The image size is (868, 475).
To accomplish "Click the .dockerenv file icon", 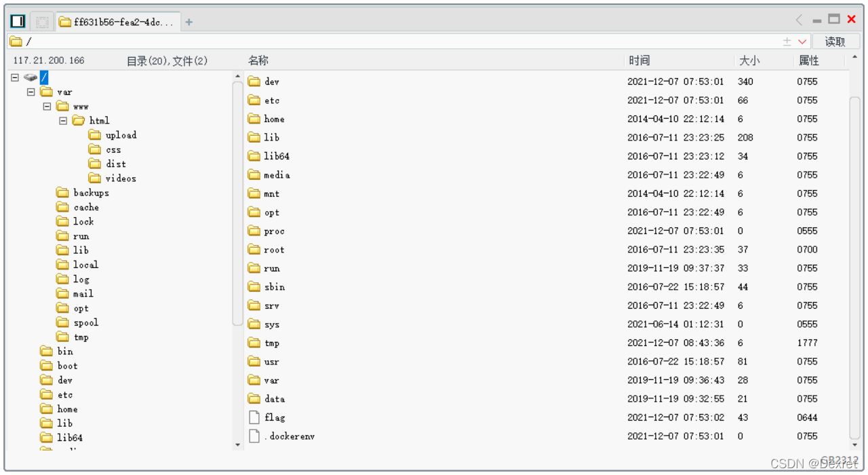I will click(x=254, y=436).
